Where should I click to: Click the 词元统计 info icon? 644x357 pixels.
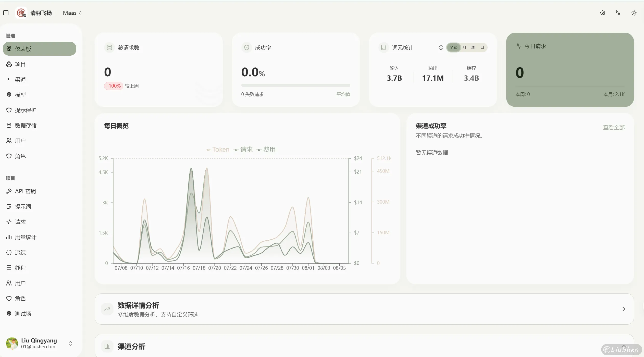[x=441, y=47]
